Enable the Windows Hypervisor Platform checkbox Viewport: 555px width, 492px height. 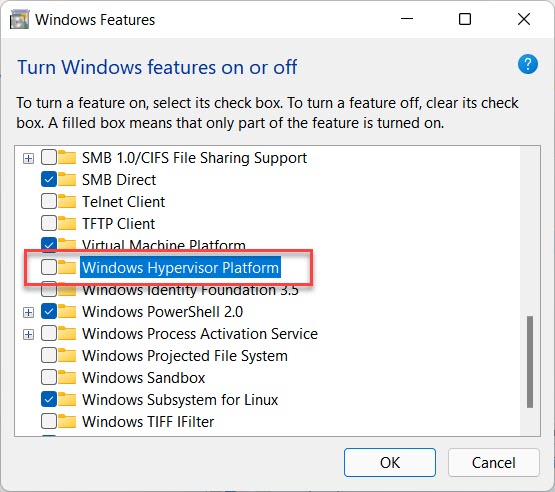coord(49,267)
